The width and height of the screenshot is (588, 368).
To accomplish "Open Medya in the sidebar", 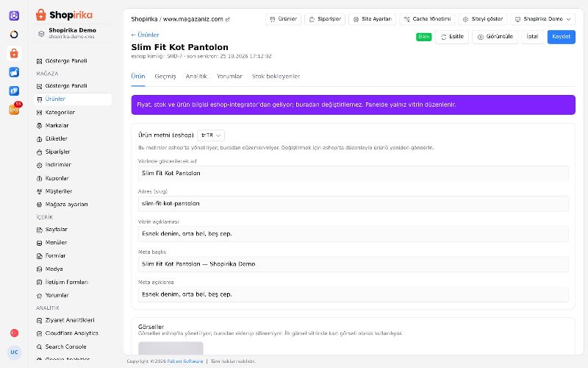I will click(x=73, y=269).
